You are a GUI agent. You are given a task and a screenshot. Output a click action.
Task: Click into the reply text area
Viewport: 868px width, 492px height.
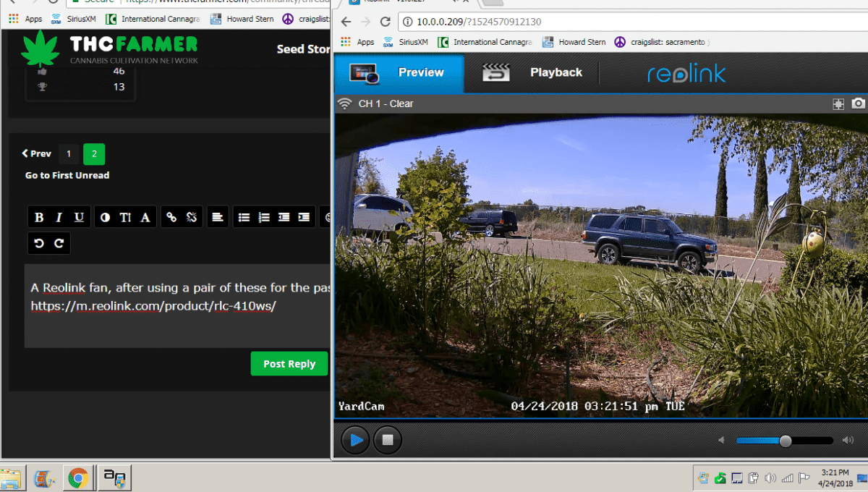coord(178,306)
